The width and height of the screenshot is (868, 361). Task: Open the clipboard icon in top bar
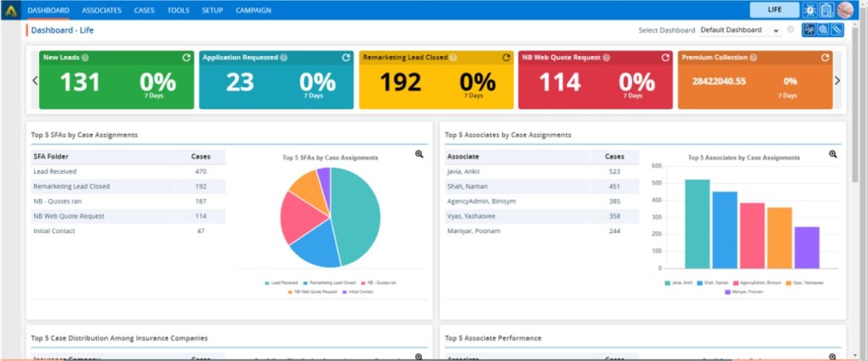point(826,10)
